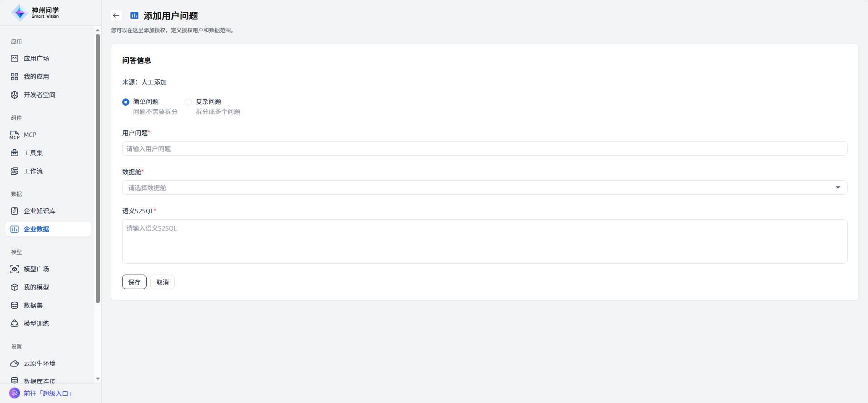Click the MCP icon in sidebar
The height and width of the screenshot is (403, 868).
click(x=15, y=135)
